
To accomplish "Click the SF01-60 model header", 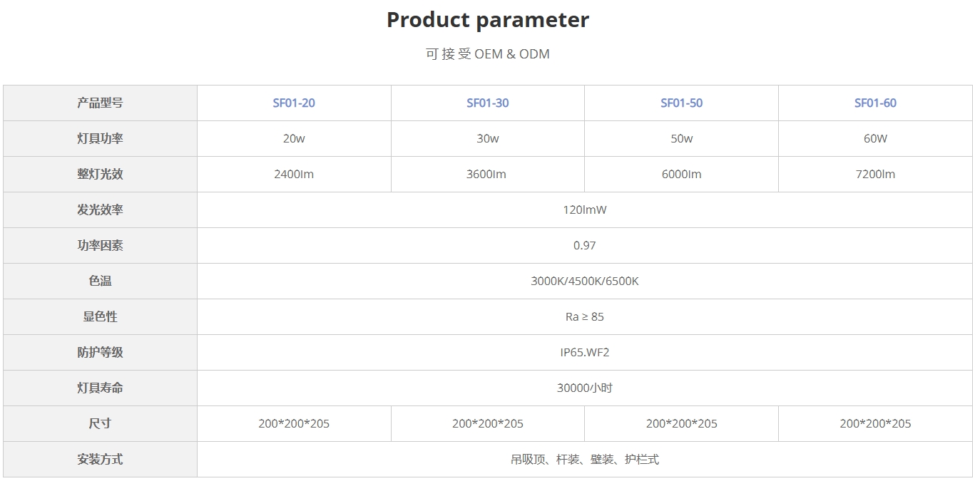I will pyautogui.click(x=875, y=103).
